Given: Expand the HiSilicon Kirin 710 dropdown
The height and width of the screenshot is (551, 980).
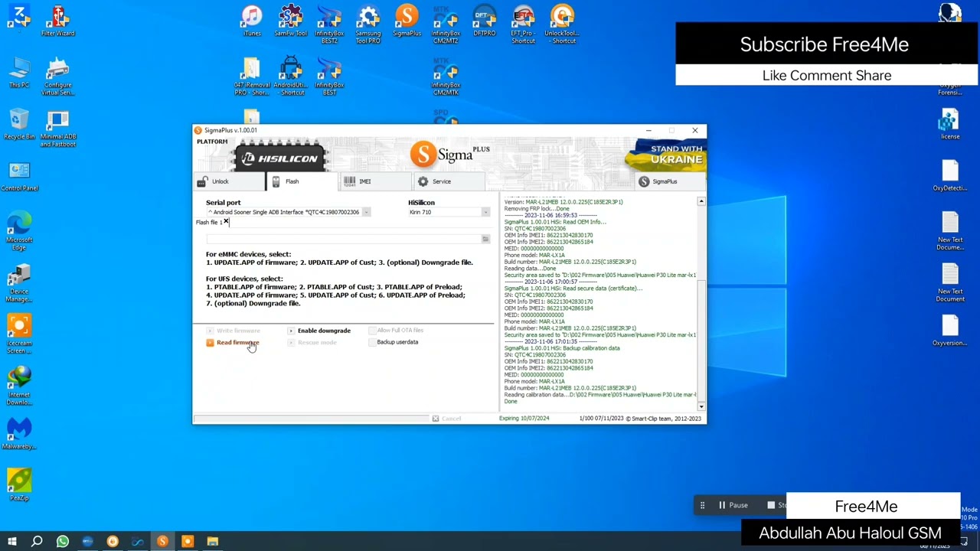Looking at the screenshot, I should click(485, 212).
